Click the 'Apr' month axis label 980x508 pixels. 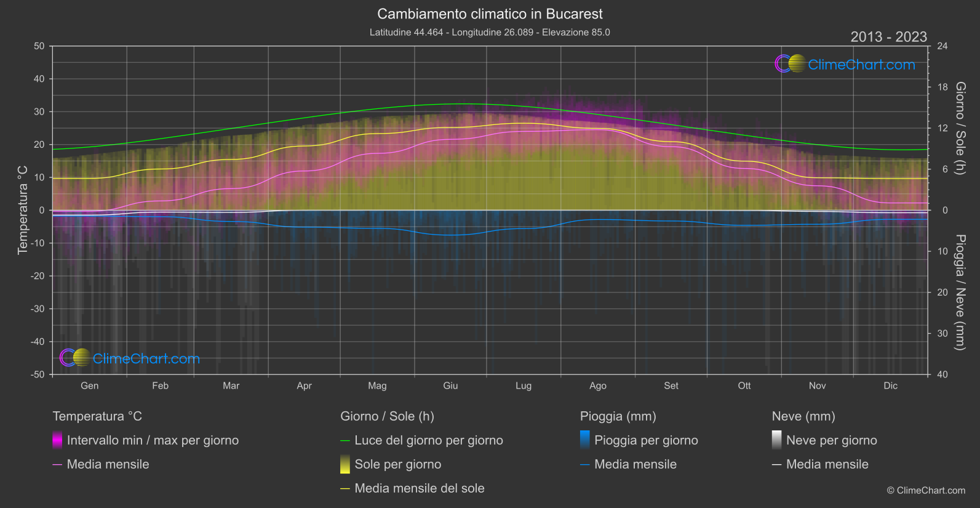click(x=304, y=386)
